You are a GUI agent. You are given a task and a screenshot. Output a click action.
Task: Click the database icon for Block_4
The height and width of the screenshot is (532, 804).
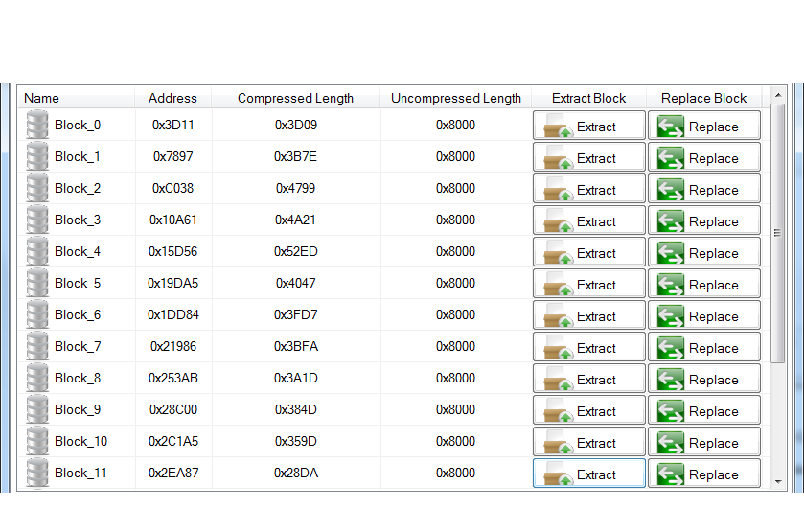pos(37,251)
